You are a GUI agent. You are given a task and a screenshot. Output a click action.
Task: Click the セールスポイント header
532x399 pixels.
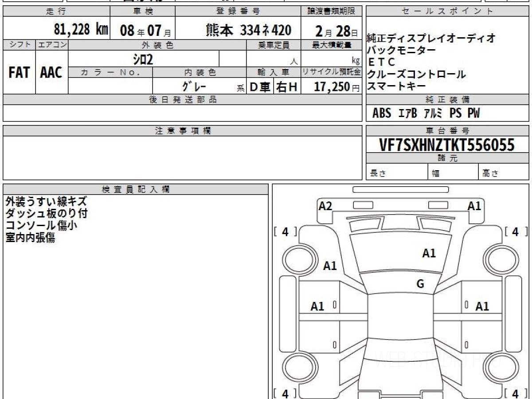[x=447, y=12]
